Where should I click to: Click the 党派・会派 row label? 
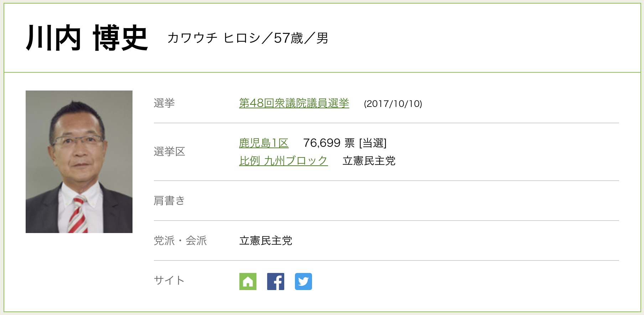(180, 241)
